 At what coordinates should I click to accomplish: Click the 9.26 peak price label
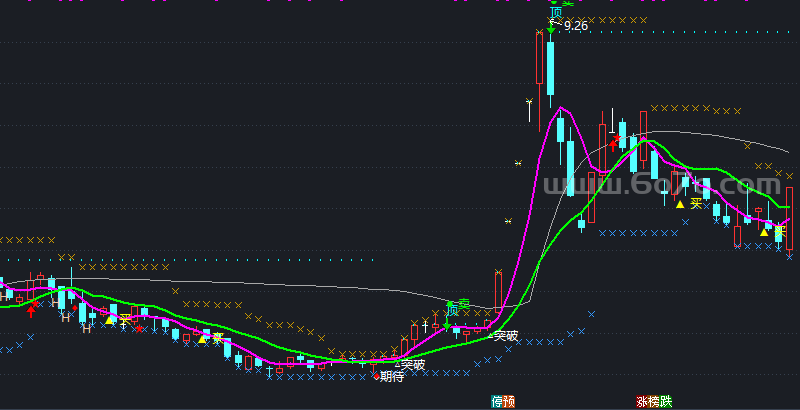point(576,26)
